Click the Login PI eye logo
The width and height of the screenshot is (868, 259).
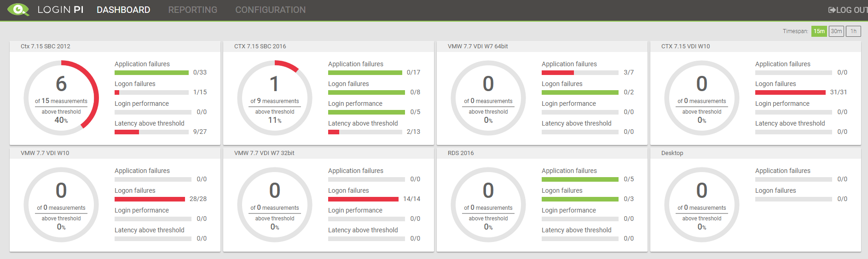click(18, 10)
